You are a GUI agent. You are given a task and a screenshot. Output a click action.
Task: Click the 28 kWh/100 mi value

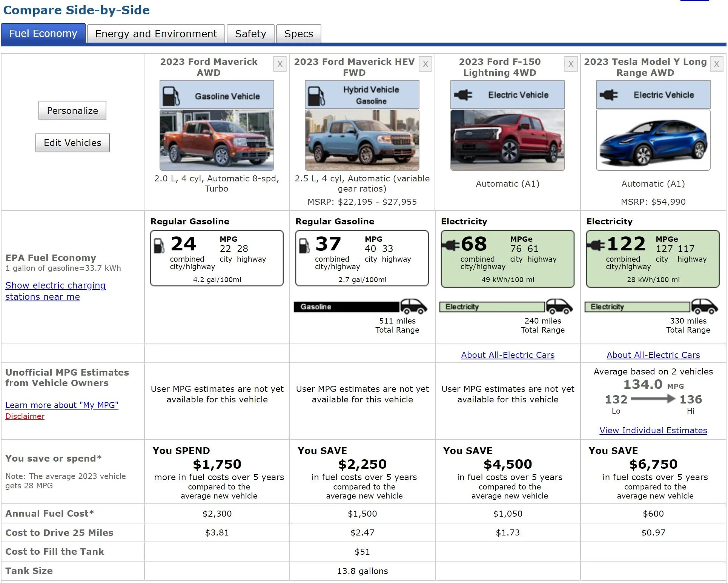click(x=653, y=279)
